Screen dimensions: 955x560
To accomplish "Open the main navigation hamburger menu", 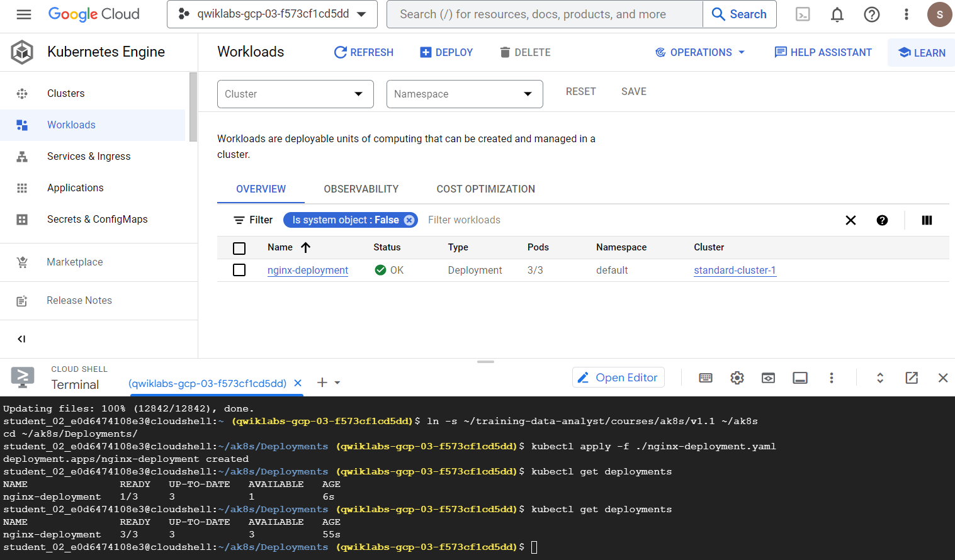I will [x=24, y=14].
